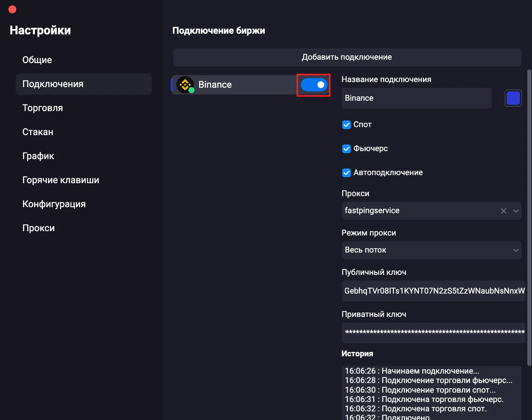The width and height of the screenshot is (532, 420).
Task: Open the Общие settings section
Action: (x=37, y=60)
